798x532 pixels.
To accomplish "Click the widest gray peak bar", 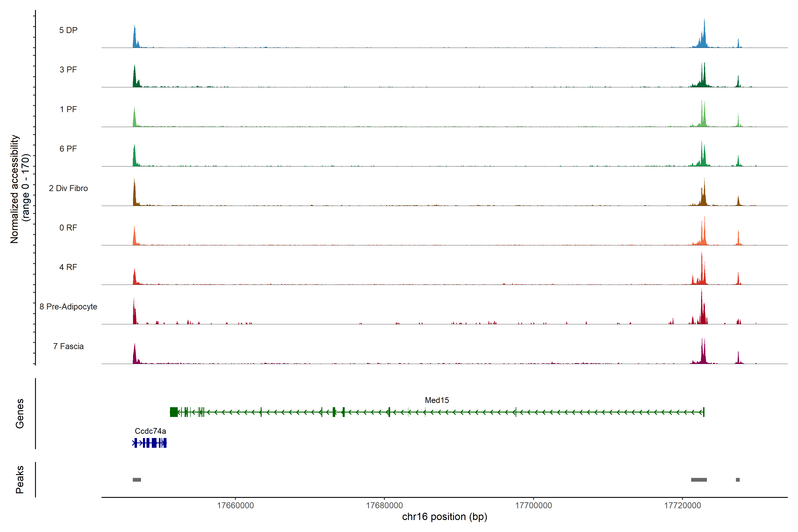I will pos(699,480).
